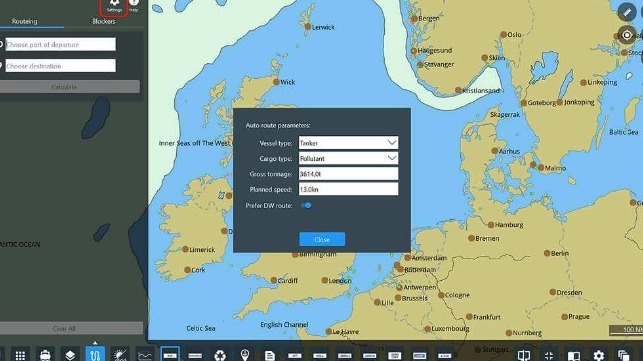The height and width of the screenshot is (361, 643).
Task: Open bottom-right gear settings icon
Action: pyautogui.click(x=599, y=355)
